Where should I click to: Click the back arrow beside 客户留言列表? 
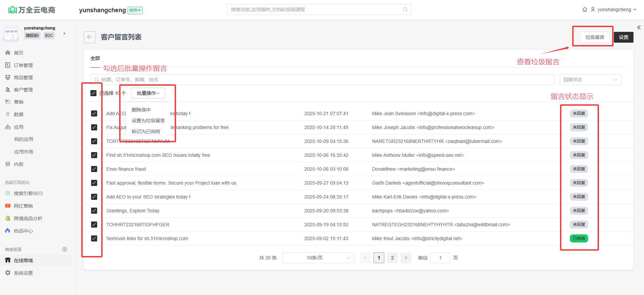[90, 37]
